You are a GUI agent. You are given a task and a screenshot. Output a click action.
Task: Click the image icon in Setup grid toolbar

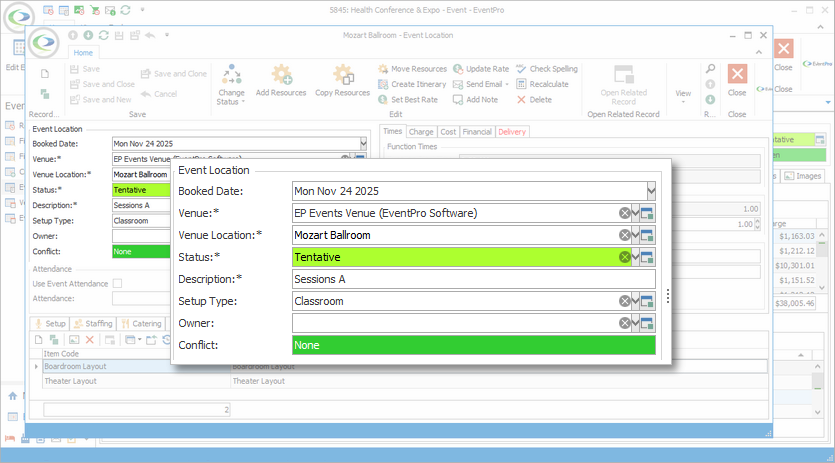tap(74, 339)
